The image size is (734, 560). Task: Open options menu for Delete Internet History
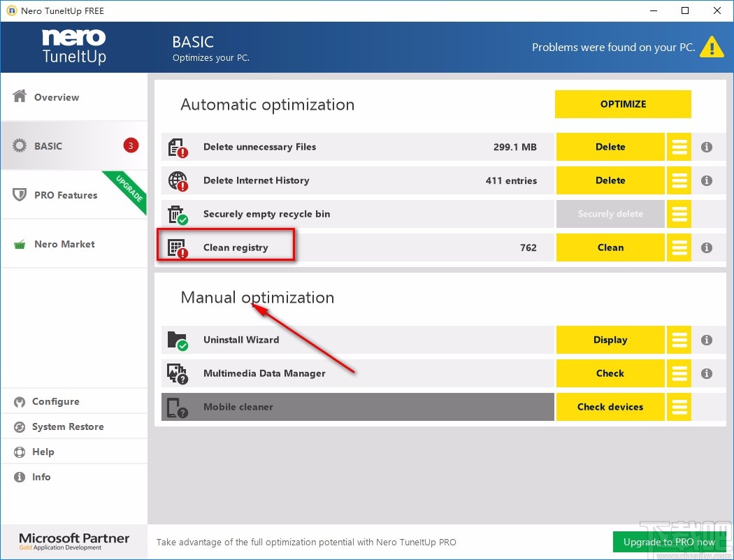pyautogui.click(x=679, y=181)
